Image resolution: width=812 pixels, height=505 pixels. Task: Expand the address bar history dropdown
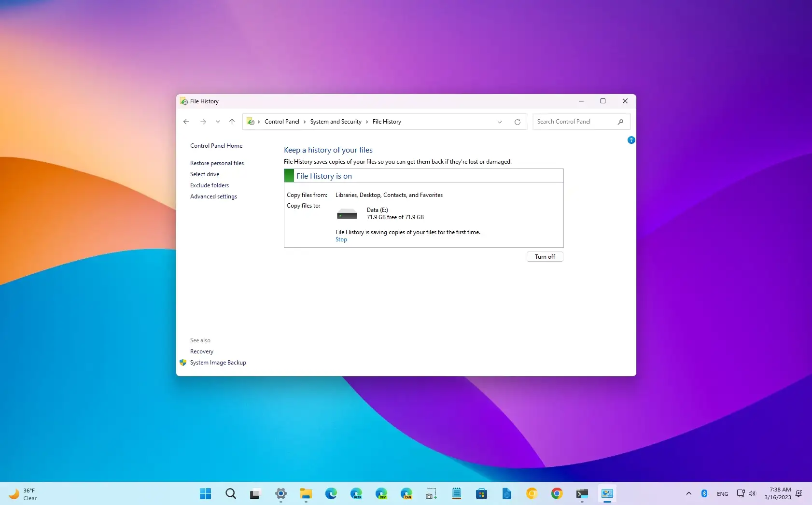click(500, 122)
